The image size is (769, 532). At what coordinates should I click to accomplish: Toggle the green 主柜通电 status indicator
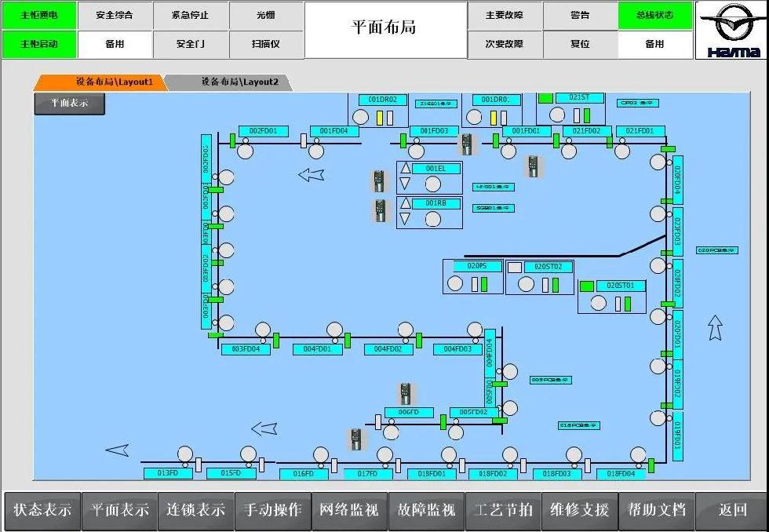[x=38, y=15]
